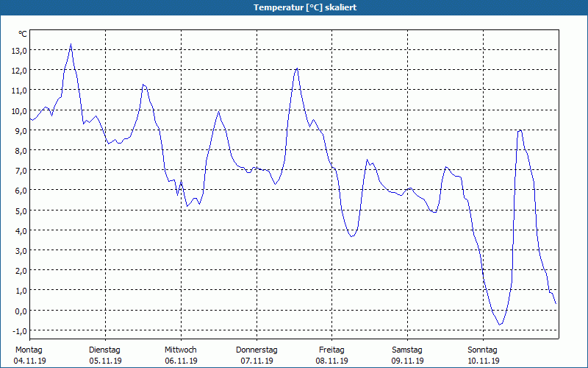This screenshot has height=368, width=588.
Task: Click the 12,0 y-axis label
Action: point(19,71)
